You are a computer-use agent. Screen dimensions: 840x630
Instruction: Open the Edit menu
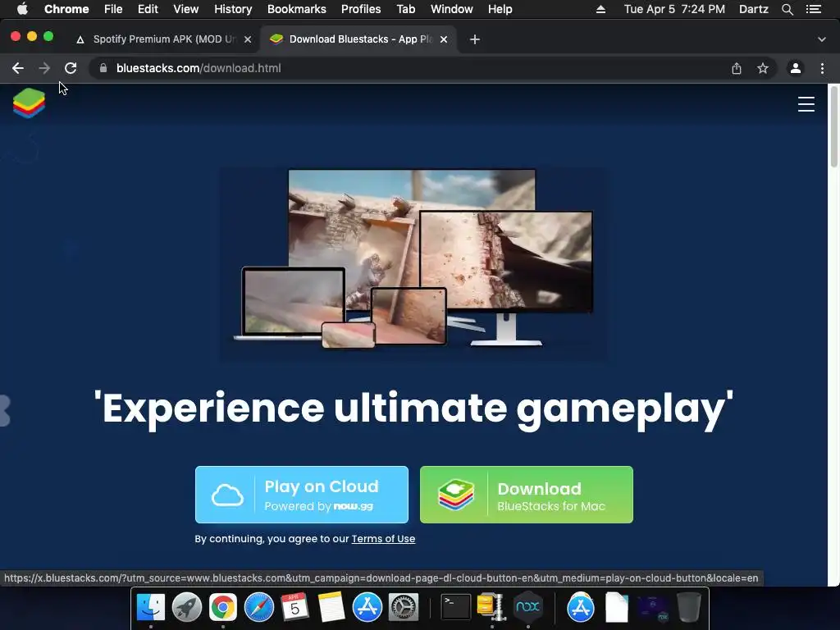148,9
